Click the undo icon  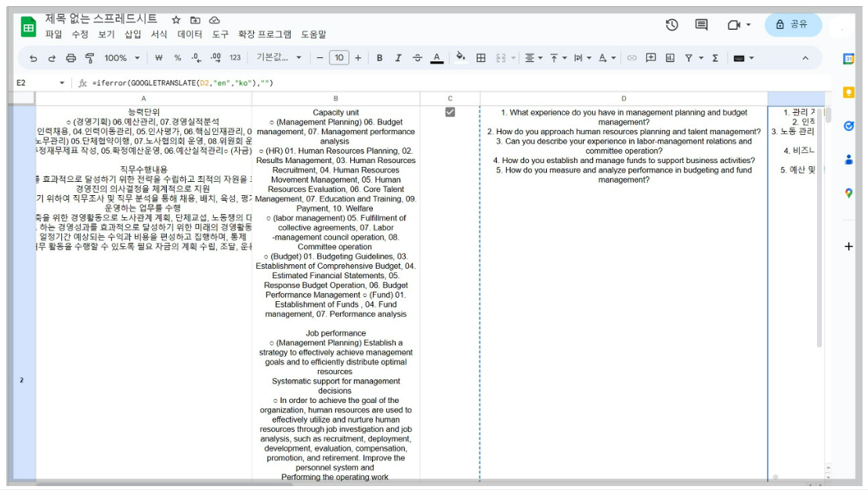point(33,58)
